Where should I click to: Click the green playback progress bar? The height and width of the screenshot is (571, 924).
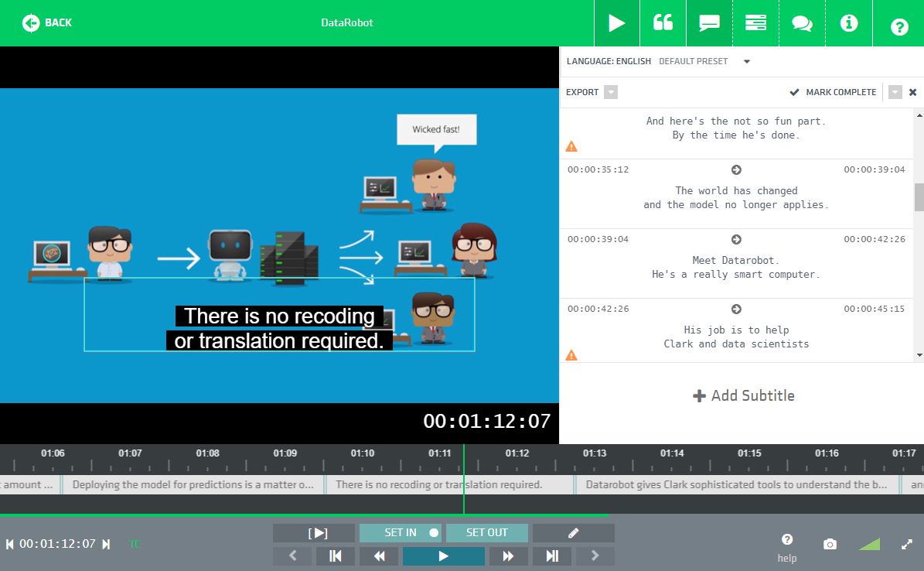tap(304, 515)
